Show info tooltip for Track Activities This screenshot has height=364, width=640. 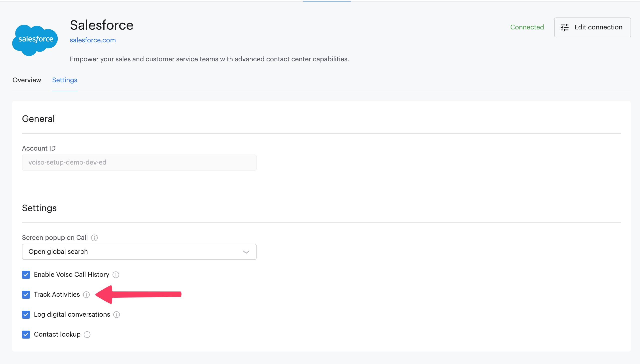pos(86,295)
